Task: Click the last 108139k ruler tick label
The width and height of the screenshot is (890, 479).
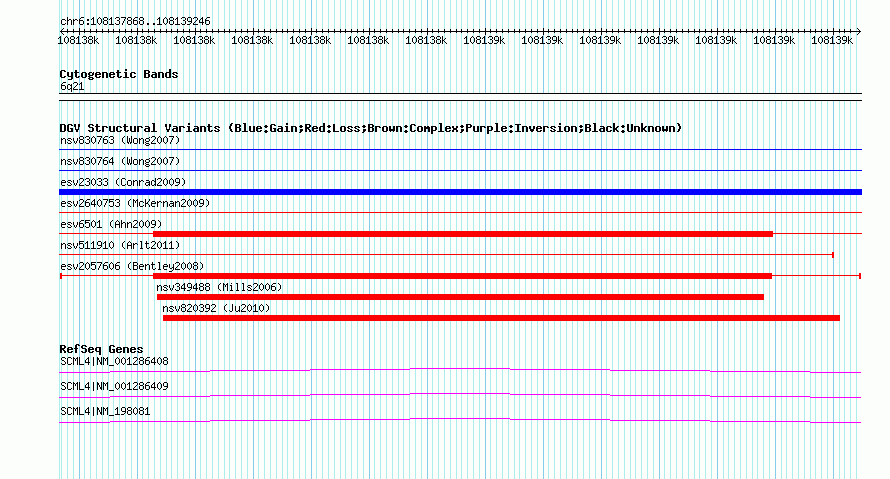Action: pos(832,40)
